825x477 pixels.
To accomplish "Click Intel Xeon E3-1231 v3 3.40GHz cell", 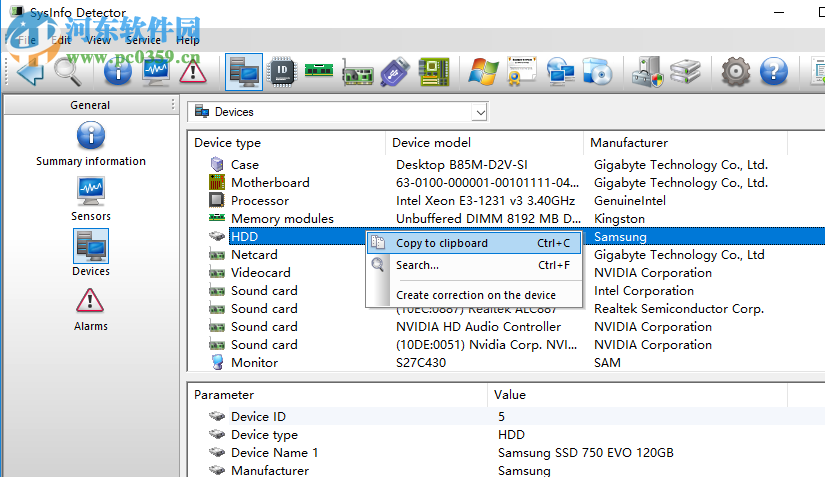I will coord(485,200).
